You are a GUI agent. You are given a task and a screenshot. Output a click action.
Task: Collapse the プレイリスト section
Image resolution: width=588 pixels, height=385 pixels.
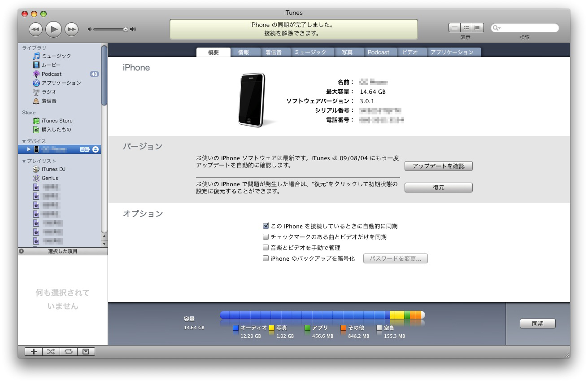point(24,161)
